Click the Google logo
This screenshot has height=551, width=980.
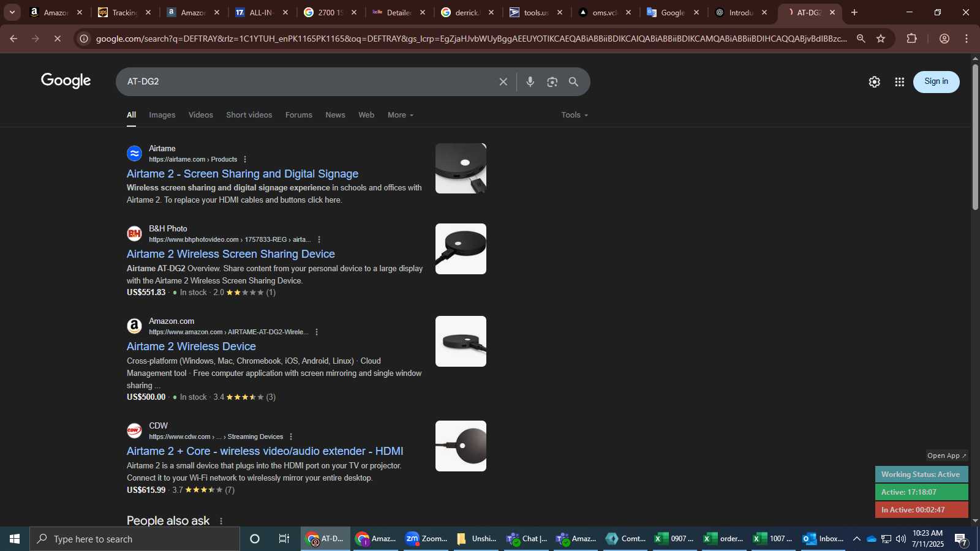[66, 81]
